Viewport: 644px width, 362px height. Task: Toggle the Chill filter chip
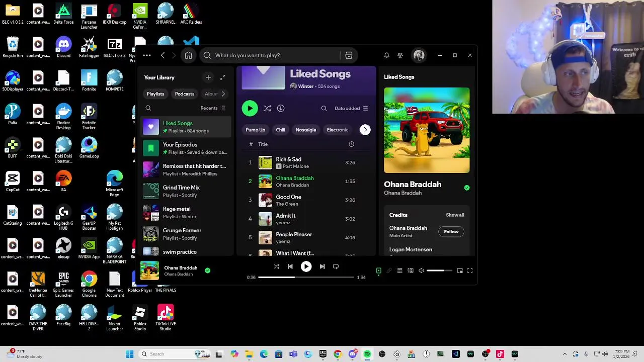tap(280, 130)
